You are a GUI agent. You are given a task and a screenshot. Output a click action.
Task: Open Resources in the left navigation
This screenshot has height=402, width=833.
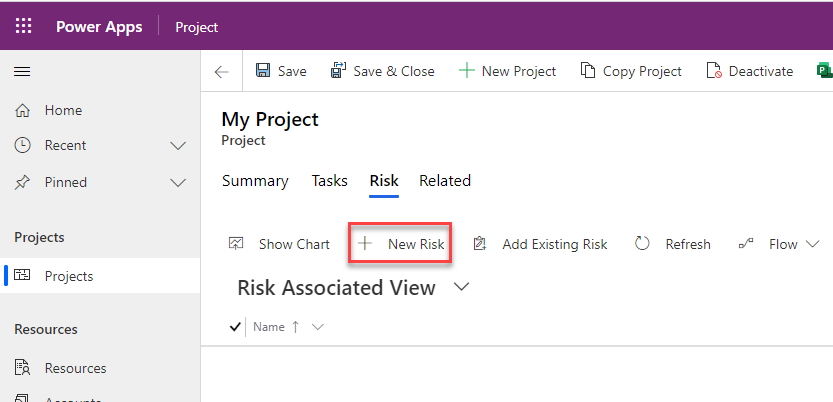click(x=75, y=368)
